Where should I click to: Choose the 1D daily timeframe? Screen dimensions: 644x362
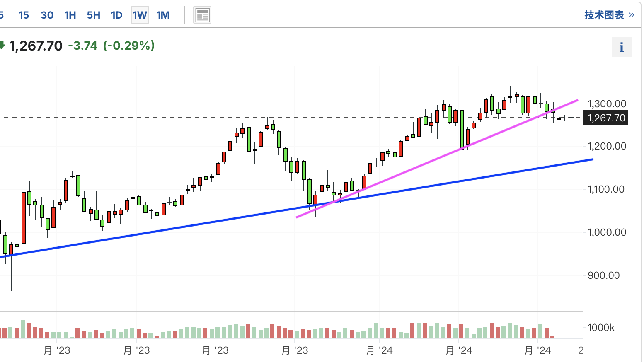pyautogui.click(x=116, y=15)
